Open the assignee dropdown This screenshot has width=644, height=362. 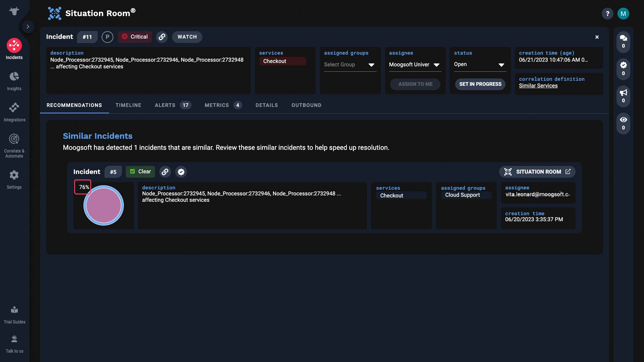tap(415, 65)
